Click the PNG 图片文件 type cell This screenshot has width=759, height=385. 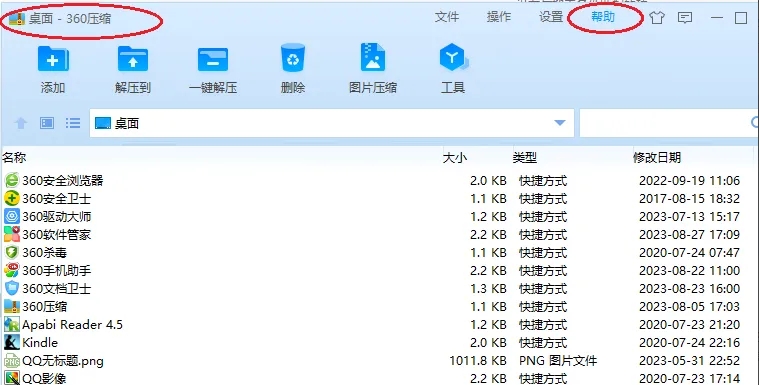pos(558,360)
